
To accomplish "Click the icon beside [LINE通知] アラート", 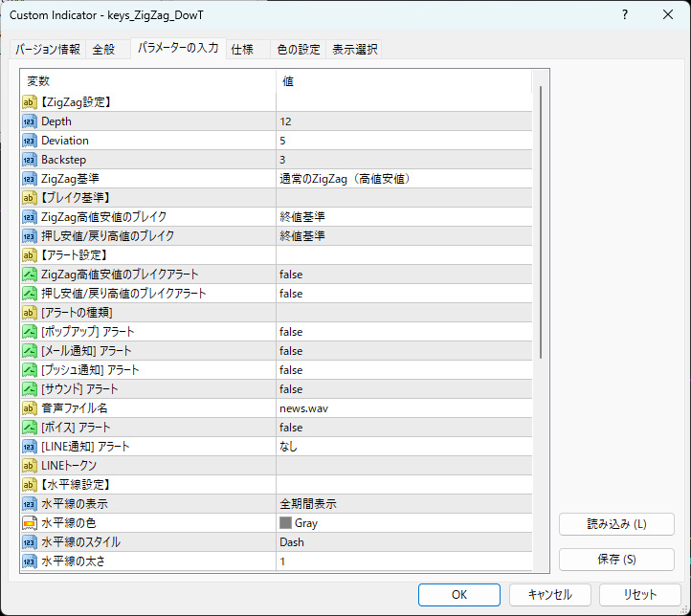I will pos(29,447).
